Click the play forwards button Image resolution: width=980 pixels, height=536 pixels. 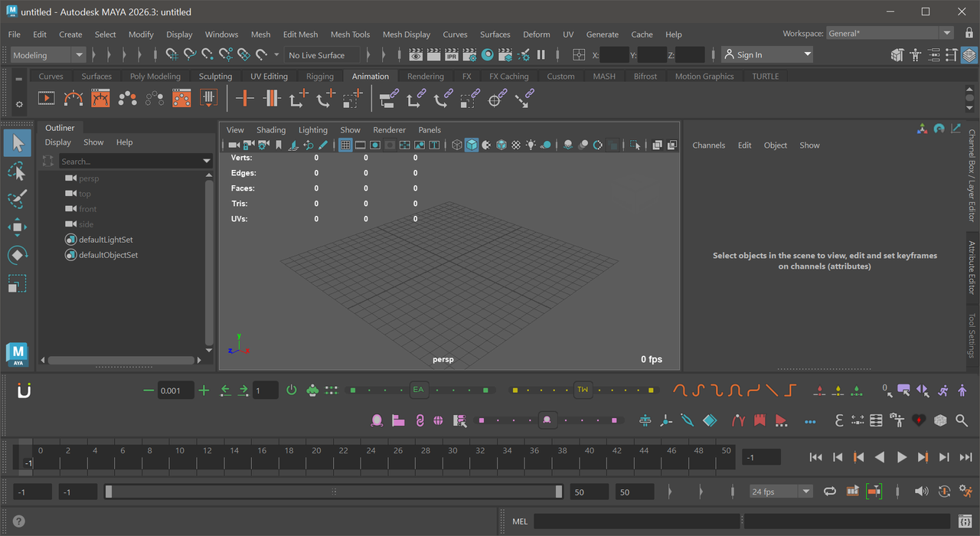(902, 457)
